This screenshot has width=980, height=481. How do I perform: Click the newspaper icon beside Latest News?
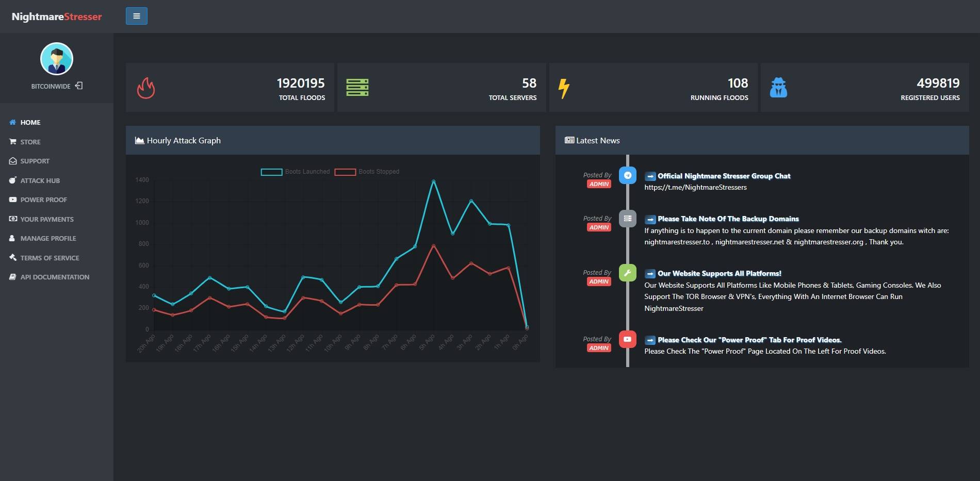click(569, 140)
